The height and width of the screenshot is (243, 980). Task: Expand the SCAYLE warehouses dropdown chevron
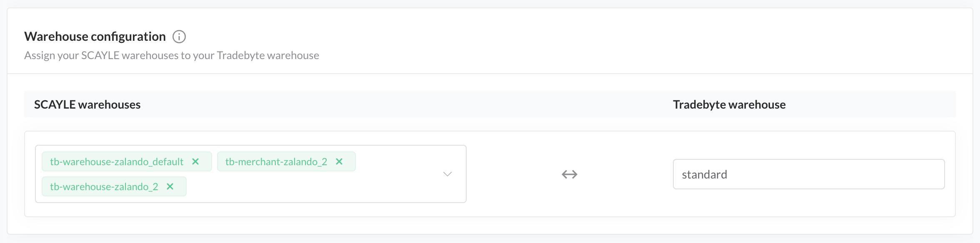(x=447, y=174)
